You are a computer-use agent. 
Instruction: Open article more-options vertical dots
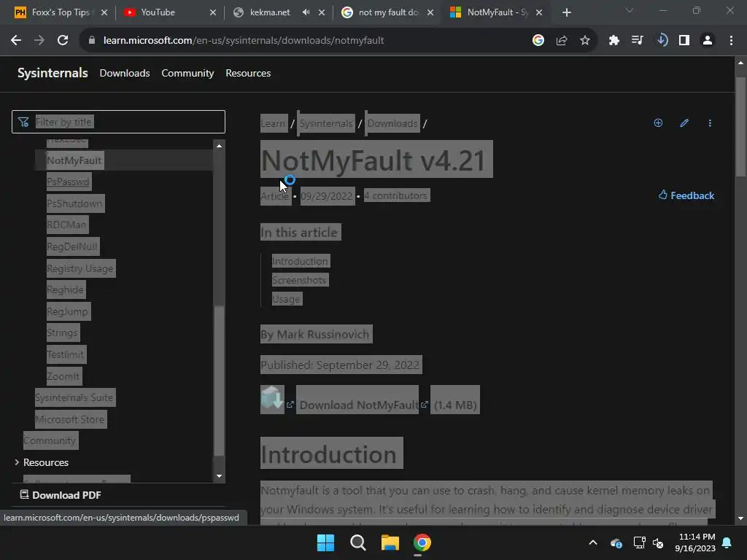click(710, 122)
